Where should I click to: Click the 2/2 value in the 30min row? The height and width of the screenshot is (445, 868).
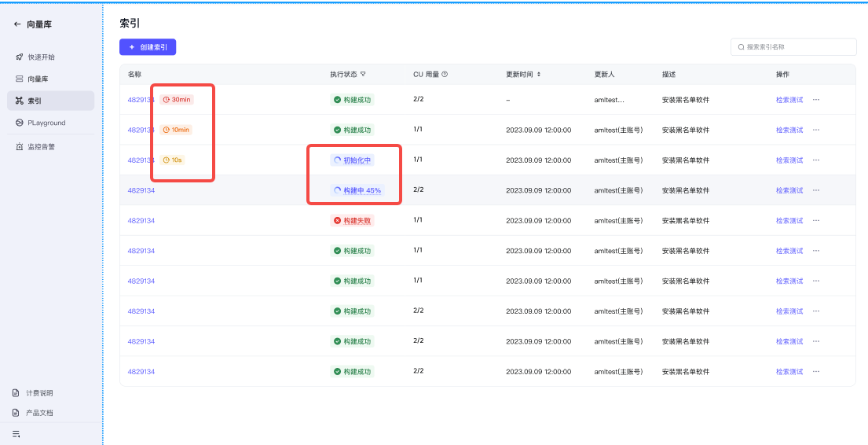(419, 99)
